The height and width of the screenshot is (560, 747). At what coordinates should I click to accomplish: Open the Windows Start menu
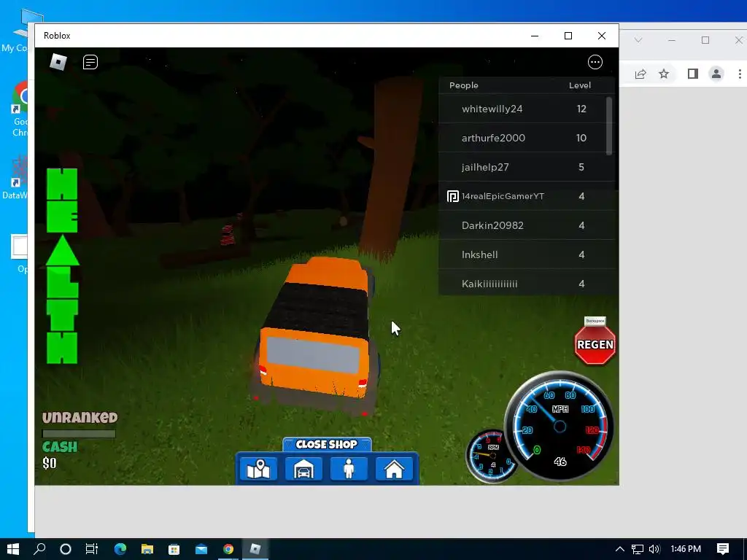coord(13,549)
